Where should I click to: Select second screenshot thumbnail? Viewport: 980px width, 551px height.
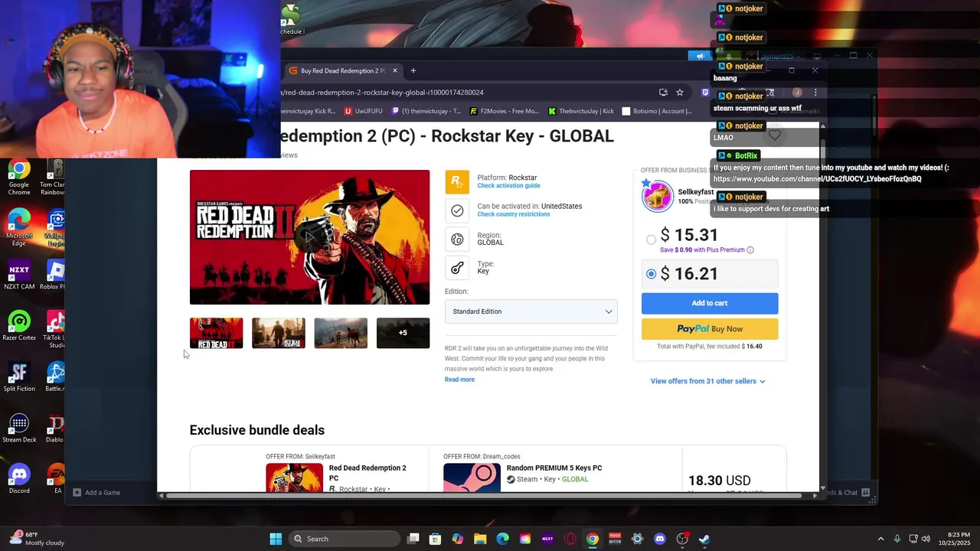[x=279, y=333]
